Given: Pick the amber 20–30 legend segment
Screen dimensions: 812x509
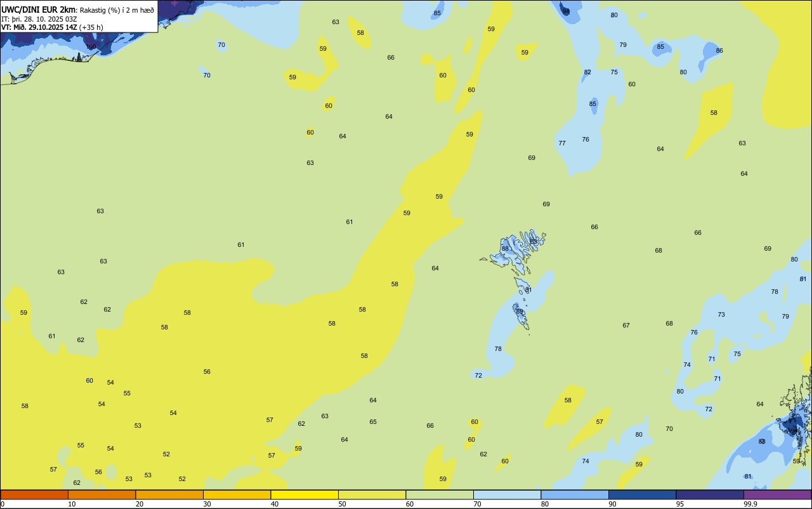Looking at the screenshot, I should click(x=169, y=494).
